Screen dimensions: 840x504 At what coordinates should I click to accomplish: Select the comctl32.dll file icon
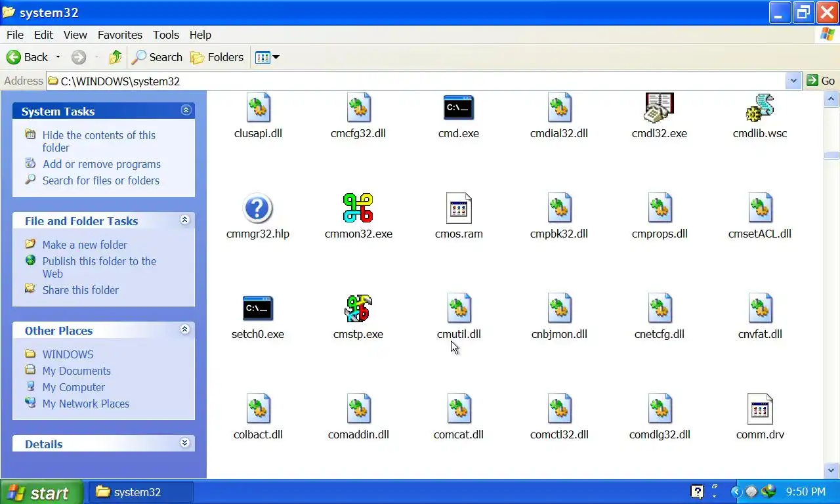click(x=560, y=409)
